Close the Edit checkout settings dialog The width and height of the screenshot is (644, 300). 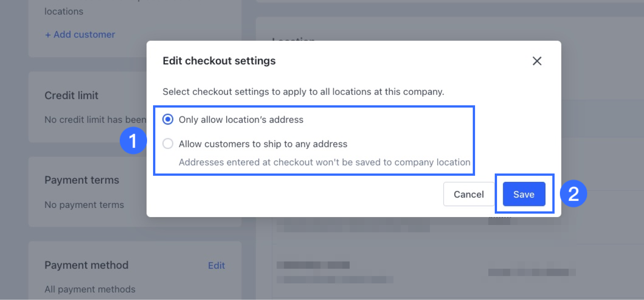(x=537, y=61)
